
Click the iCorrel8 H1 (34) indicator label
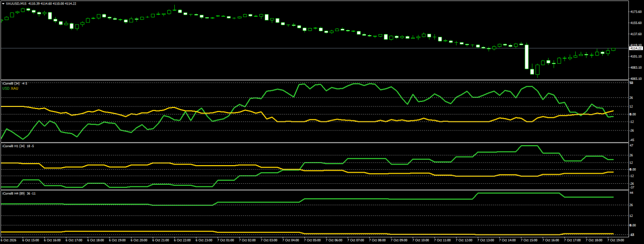pyautogui.click(x=14, y=146)
